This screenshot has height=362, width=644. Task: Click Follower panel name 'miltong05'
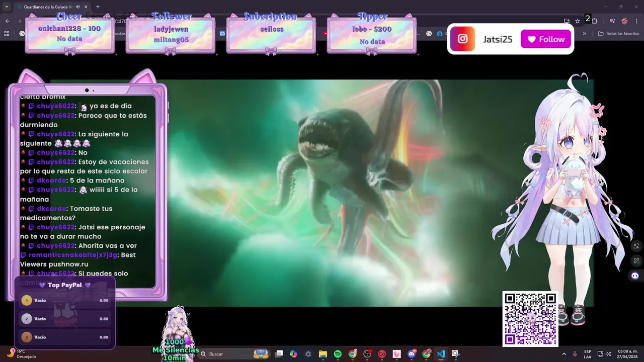[171, 40]
